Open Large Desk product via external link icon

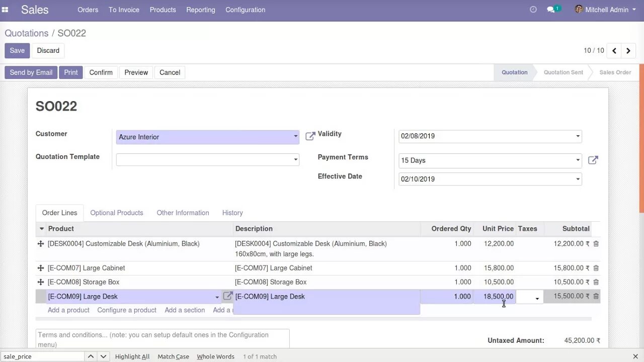(227, 296)
